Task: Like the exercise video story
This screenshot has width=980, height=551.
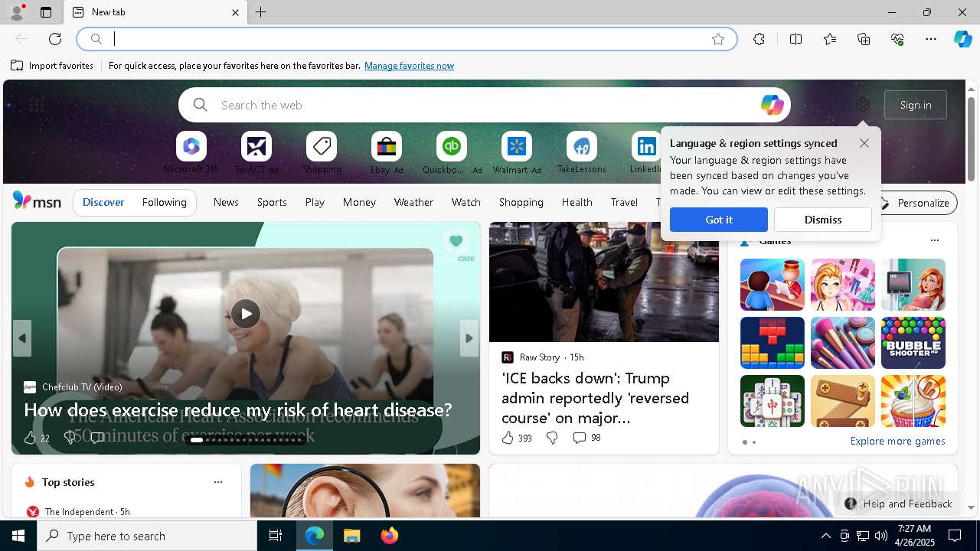Action: tap(36, 438)
